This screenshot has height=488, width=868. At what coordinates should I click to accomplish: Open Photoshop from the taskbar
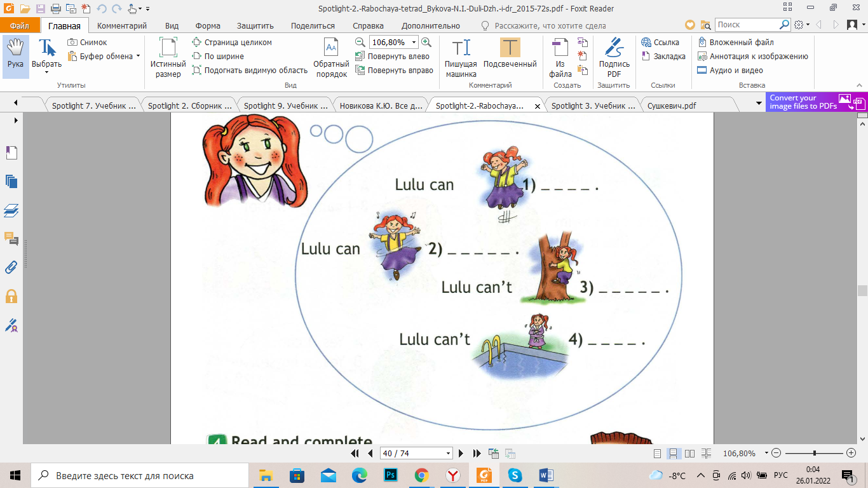390,475
